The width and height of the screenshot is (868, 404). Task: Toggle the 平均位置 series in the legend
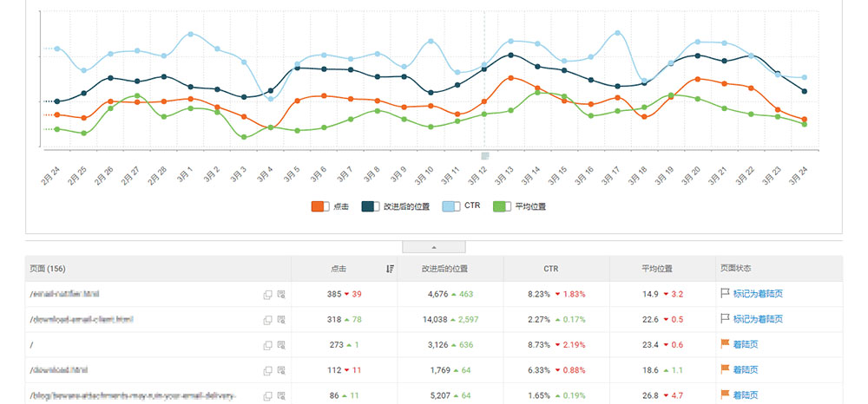click(502, 206)
